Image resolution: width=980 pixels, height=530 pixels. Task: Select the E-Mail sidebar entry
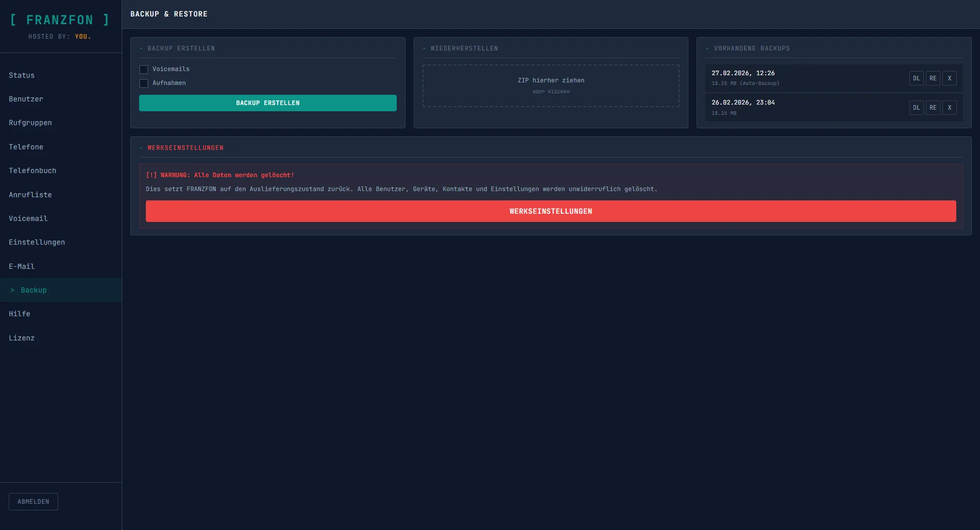[22, 266]
